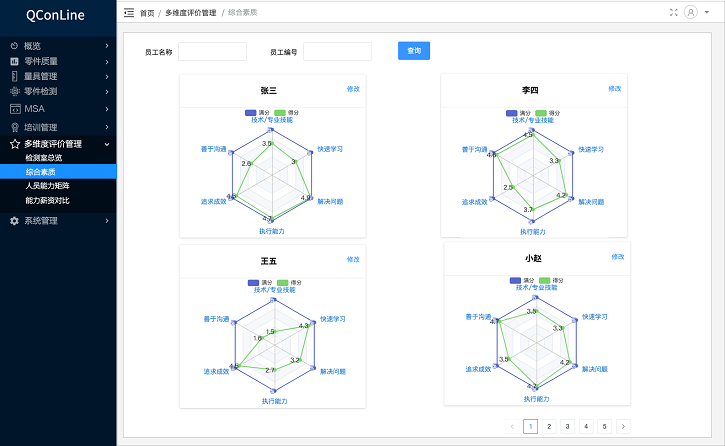Click the MSA window icon in the sidebar

(14, 108)
